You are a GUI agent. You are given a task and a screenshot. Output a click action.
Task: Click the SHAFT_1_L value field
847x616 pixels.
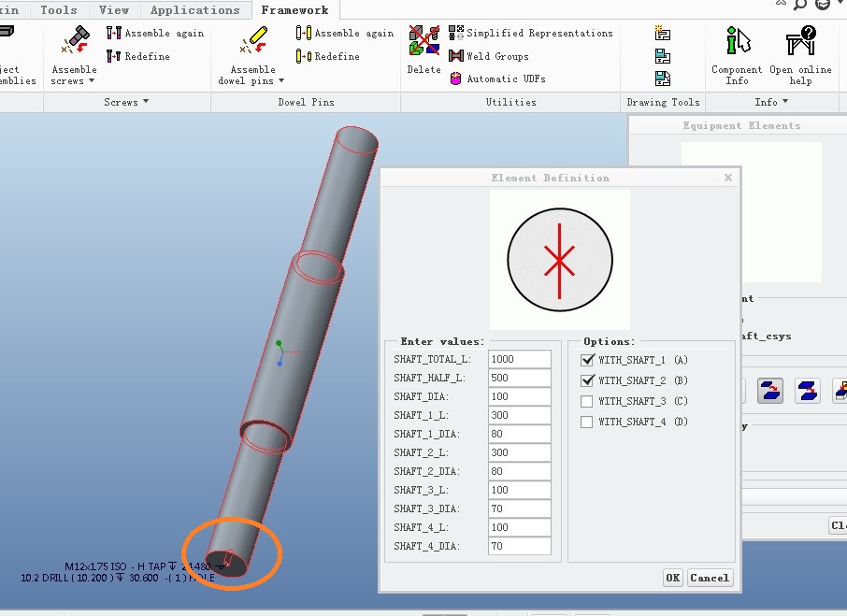(x=520, y=415)
